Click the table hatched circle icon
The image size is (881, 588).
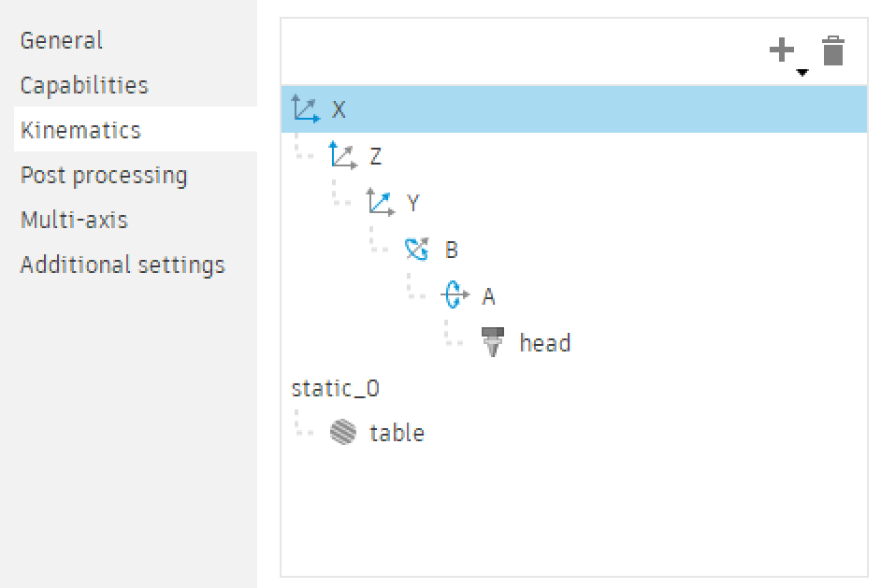click(x=343, y=433)
